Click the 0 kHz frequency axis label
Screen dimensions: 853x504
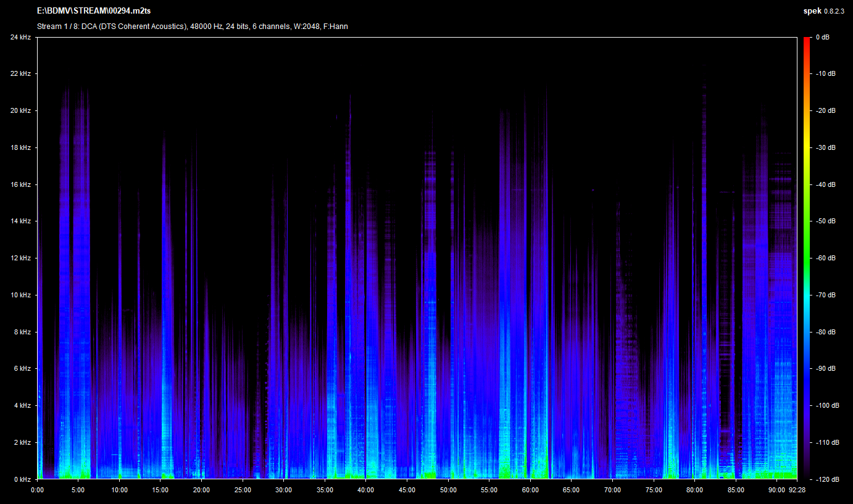(22, 479)
